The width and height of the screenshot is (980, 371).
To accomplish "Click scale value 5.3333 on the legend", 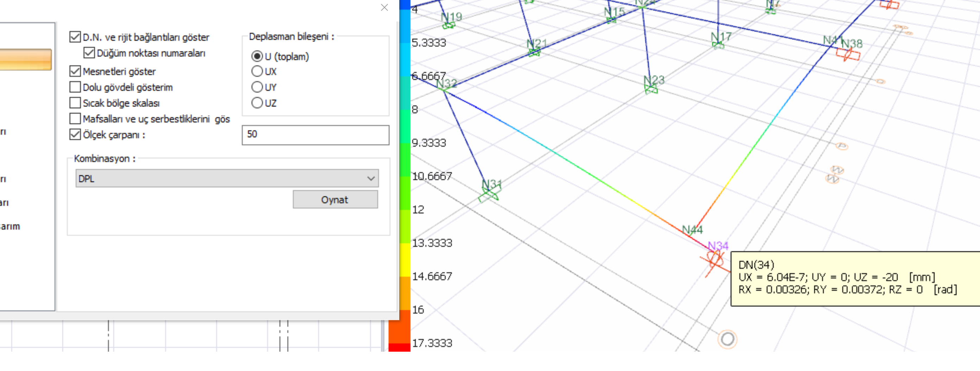I will (x=429, y=42).
